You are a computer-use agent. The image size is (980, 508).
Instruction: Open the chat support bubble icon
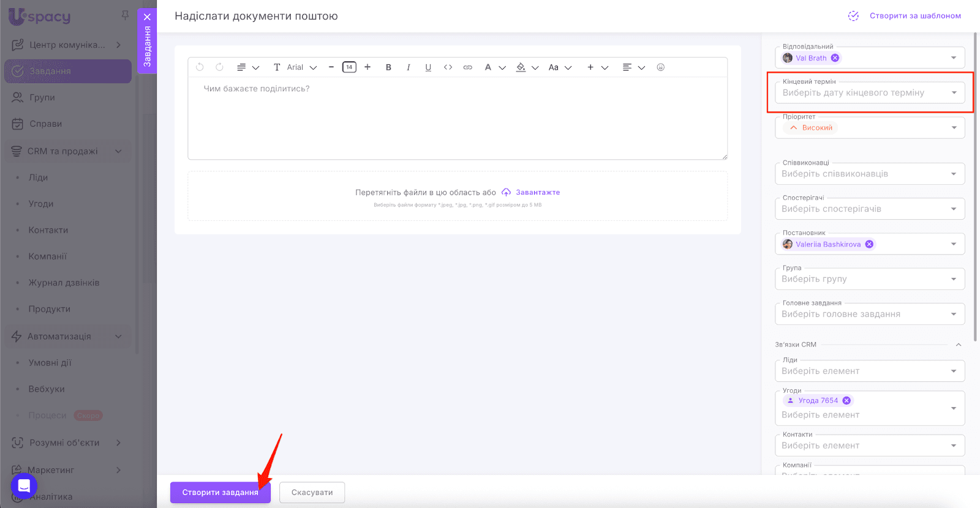click(x=24, y=486)
